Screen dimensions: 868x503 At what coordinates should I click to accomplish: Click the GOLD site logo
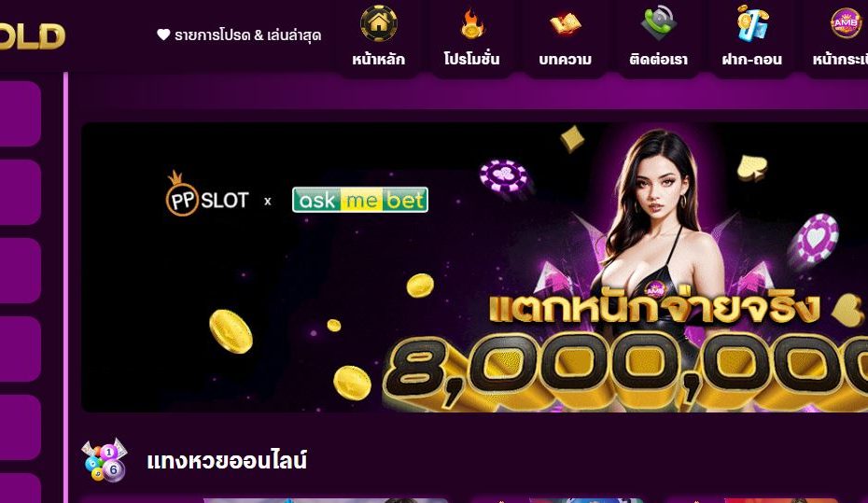(32, 36)
